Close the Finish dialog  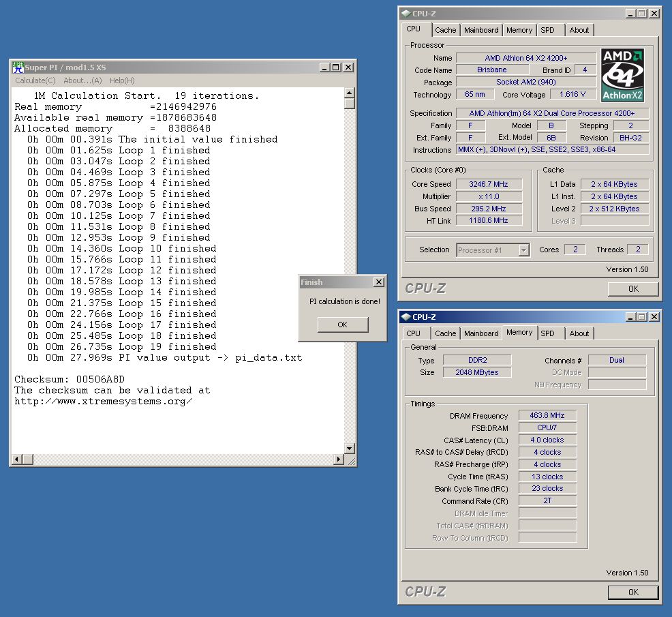[379, 282]
